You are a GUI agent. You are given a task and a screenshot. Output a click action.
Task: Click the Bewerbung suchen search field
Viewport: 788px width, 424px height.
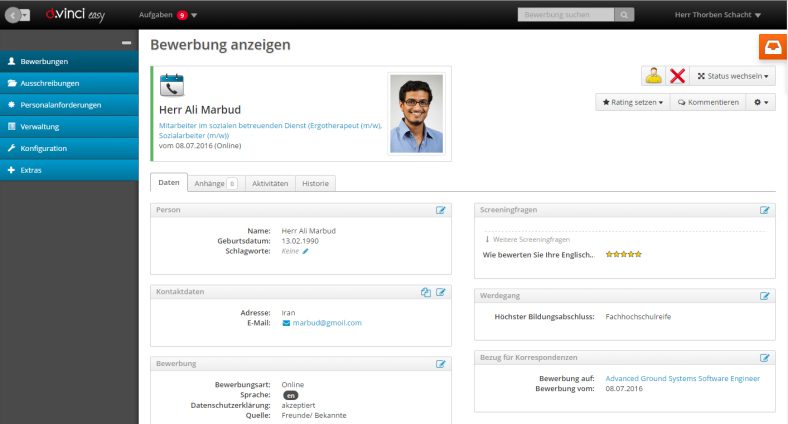tap(566, 15)
